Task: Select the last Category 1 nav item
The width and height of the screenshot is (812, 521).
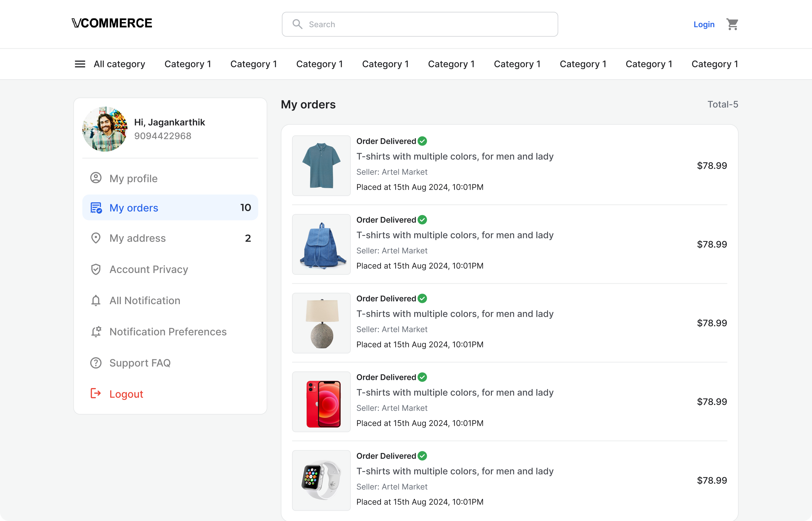Action: 714,64
